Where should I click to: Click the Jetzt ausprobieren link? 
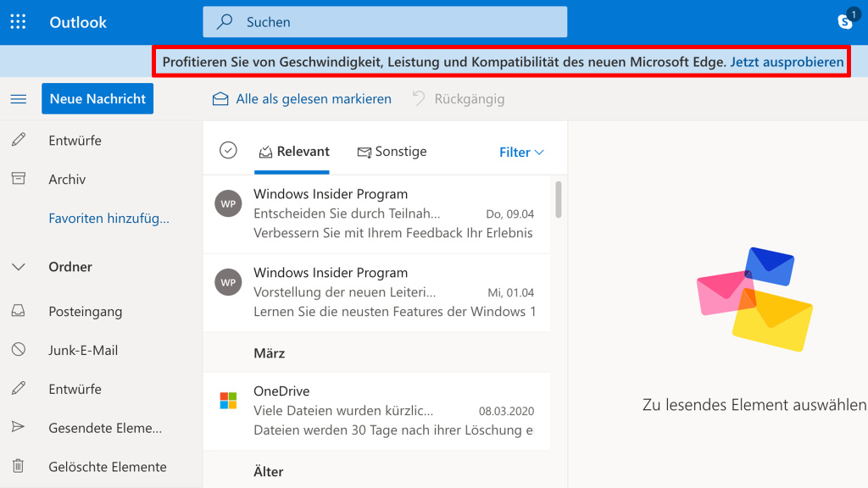point(787,62)
